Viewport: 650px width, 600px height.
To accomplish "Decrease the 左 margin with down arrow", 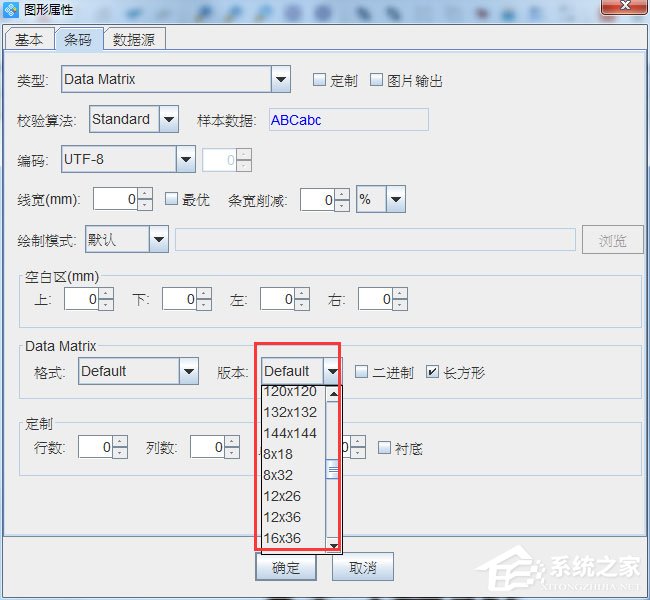I will pos(302,304).
